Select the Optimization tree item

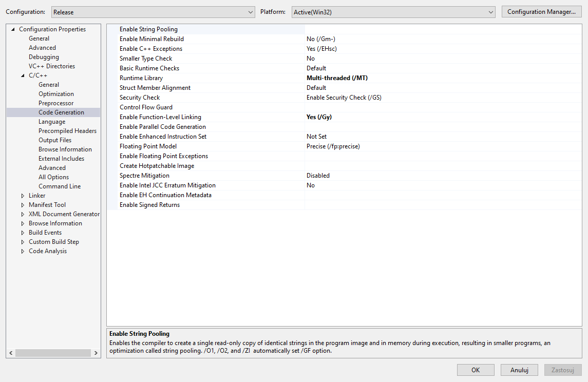point(56,93)
